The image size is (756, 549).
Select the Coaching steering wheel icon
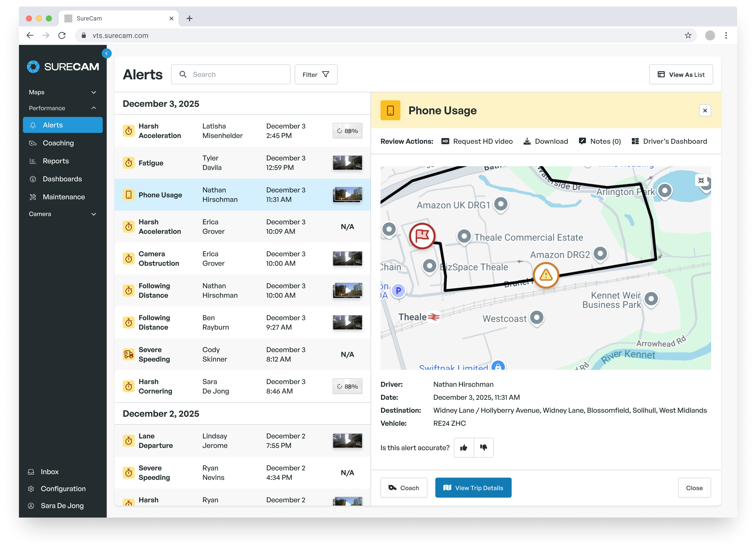click(33, 143)
